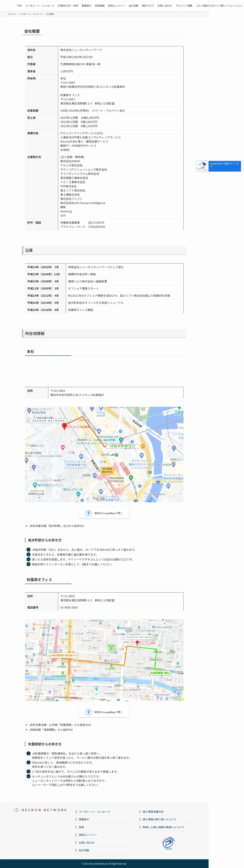Click company name 株式会社ニューロンネットワーク in the table
This screenshot has height=868, width=244.
tap(81, 50)
